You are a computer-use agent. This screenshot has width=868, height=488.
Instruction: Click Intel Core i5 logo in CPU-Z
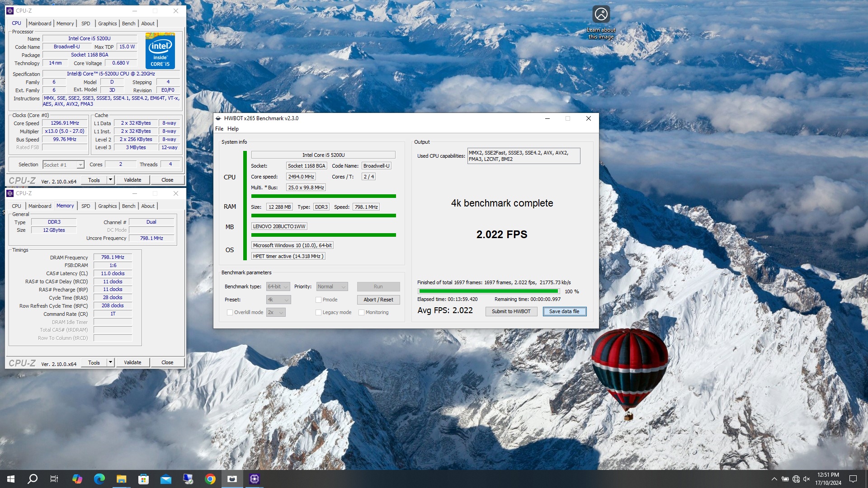160,51
